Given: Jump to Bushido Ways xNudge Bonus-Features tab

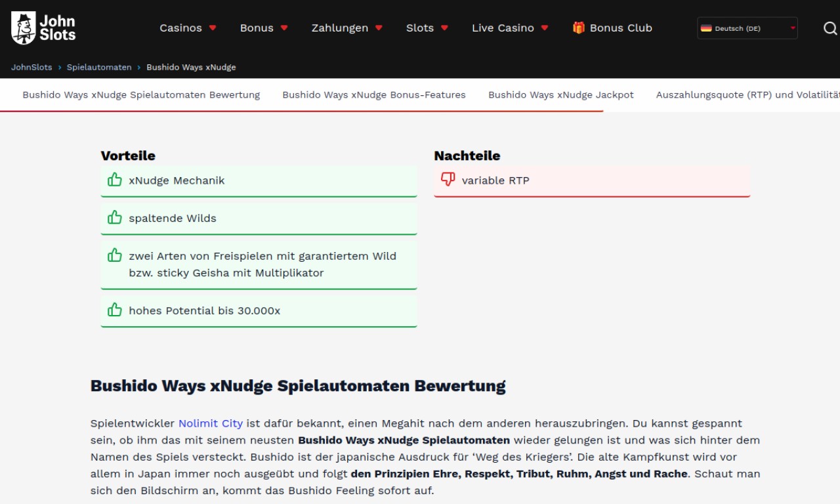Looking at the screenshot, I should (374, 95).
